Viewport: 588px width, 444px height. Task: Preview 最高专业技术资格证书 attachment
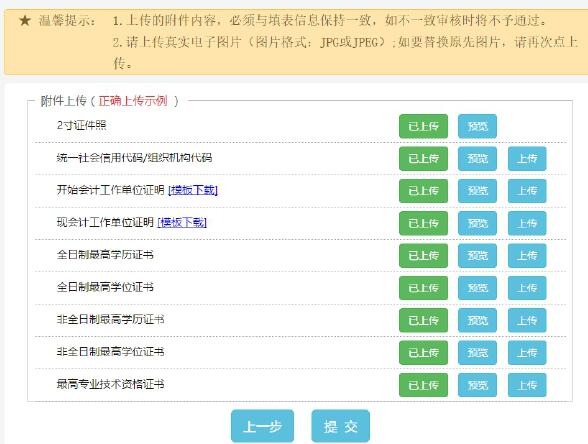477,385
